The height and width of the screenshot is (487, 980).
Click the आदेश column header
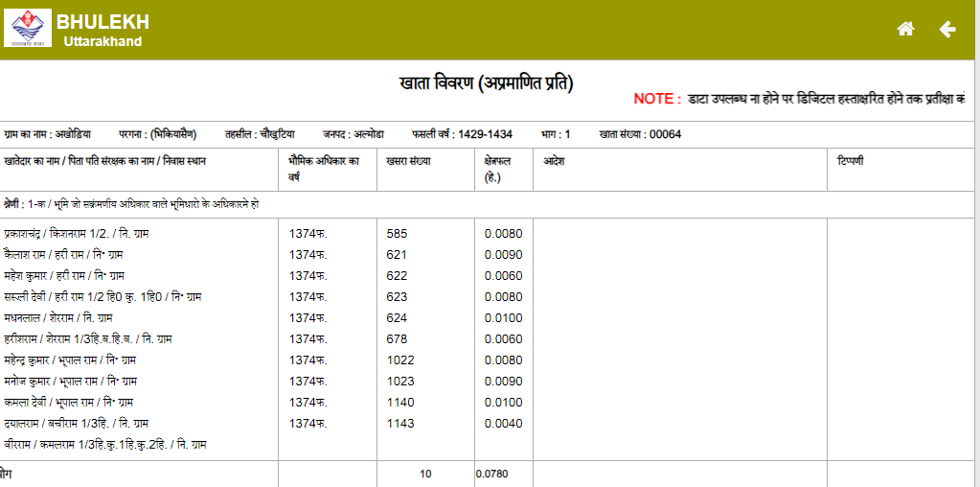click(x=554, y=161)
